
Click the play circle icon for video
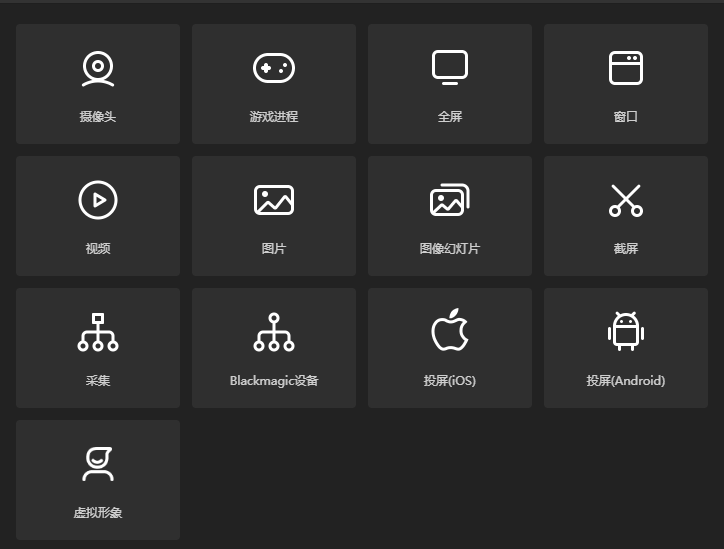click(98, 200)
